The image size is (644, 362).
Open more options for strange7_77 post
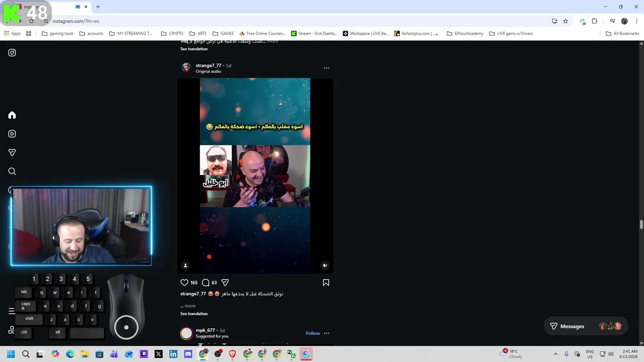(x=327, y=68)
